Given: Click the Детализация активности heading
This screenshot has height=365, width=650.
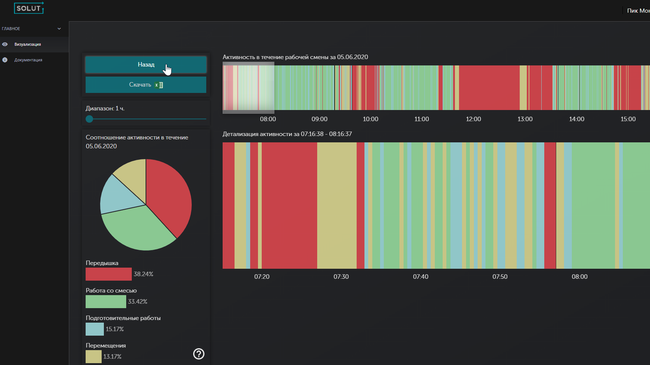Looking at the screenshot, I should click(x=287, y=134).
